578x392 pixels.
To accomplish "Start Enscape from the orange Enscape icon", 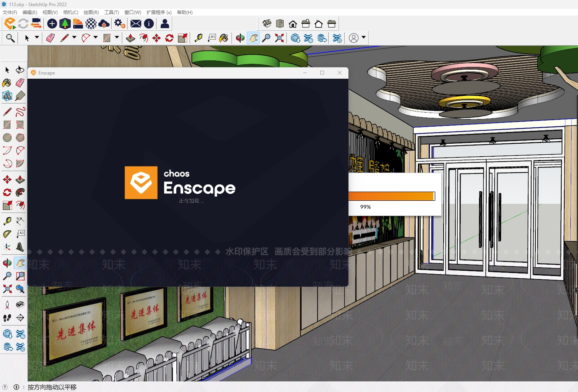I will [x=10, y=24].
